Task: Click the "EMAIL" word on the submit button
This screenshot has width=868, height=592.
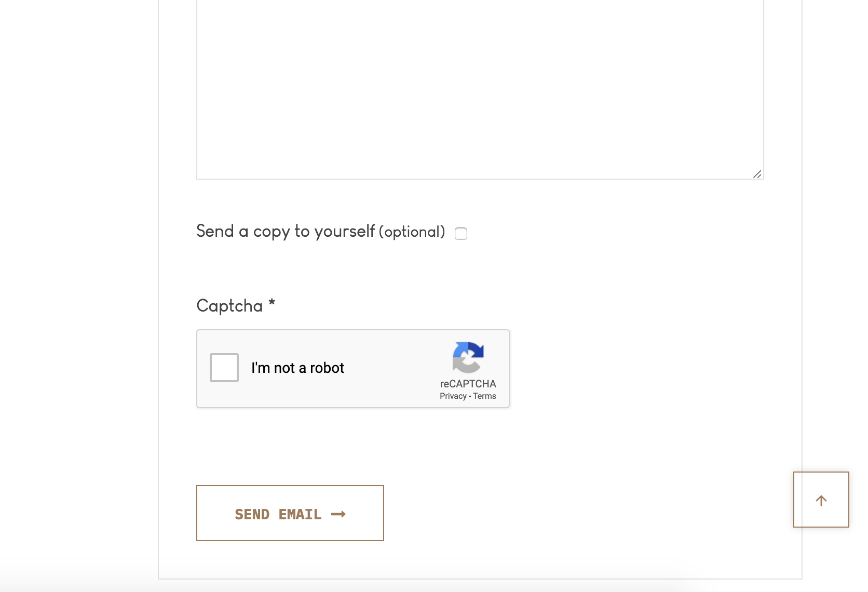Action: [300, 514]
